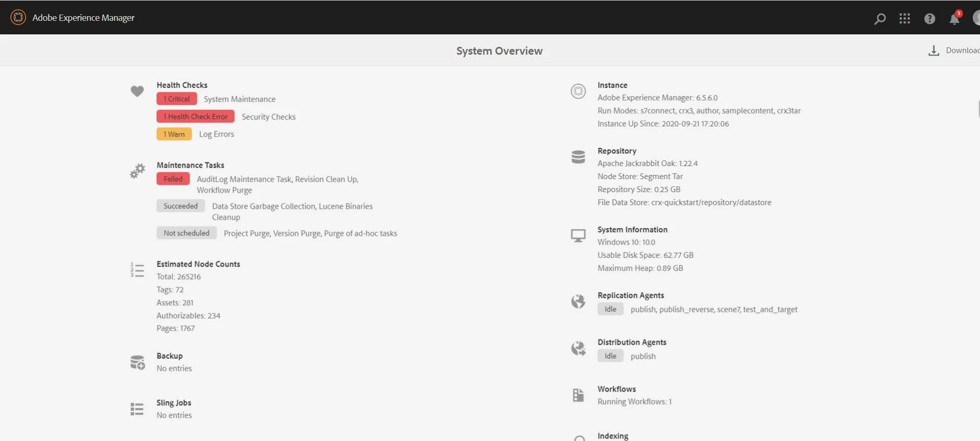
Task: Click the Workflows icon
Action: tap(578, 395)
